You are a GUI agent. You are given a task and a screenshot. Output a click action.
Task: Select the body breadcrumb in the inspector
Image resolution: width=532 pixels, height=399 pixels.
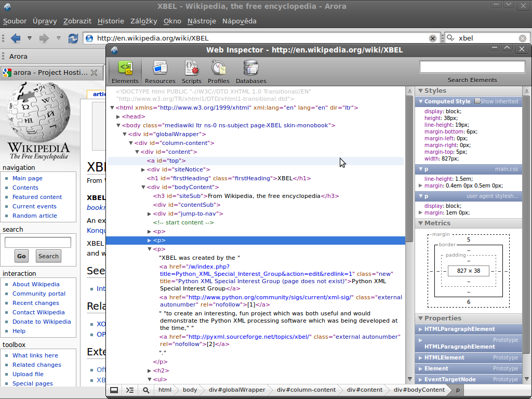(190, 390)
